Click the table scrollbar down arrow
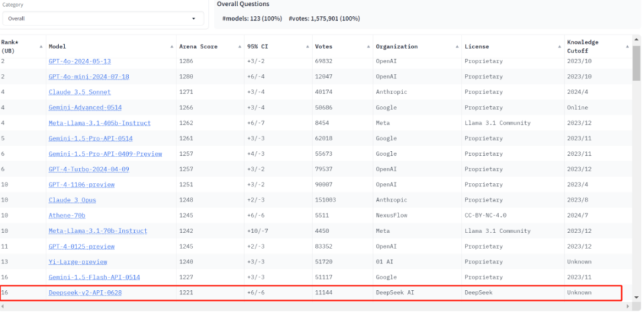 point(636,297)
